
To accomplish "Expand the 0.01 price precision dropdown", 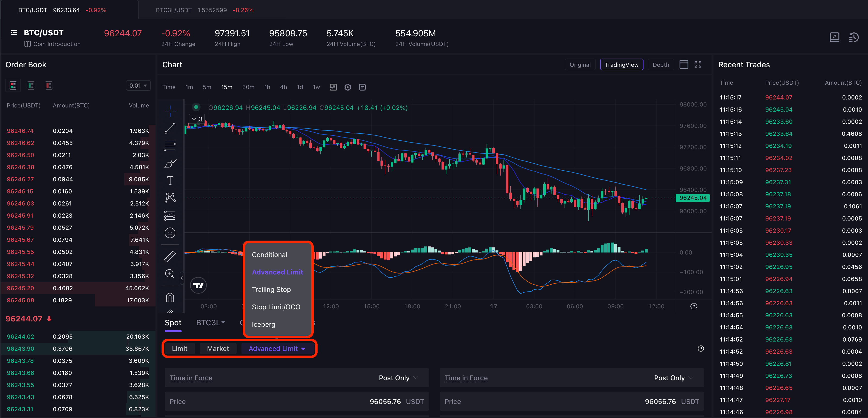I will click(x=138, y=85).
